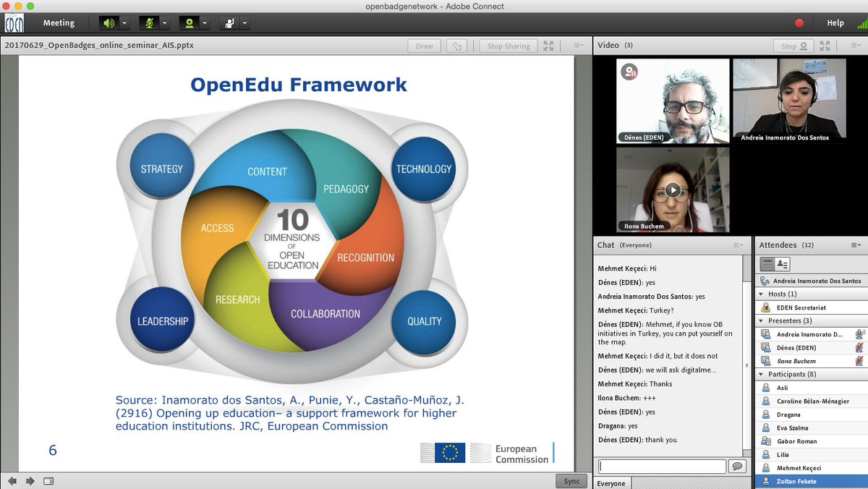
Task: Click the full screen icon in the Video pod
Action: point(825,45)
